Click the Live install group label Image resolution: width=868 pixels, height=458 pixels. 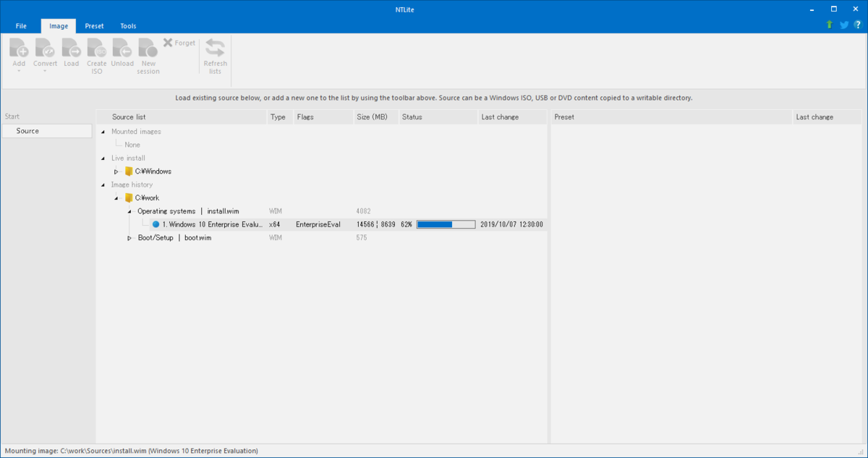click(128, 158)
